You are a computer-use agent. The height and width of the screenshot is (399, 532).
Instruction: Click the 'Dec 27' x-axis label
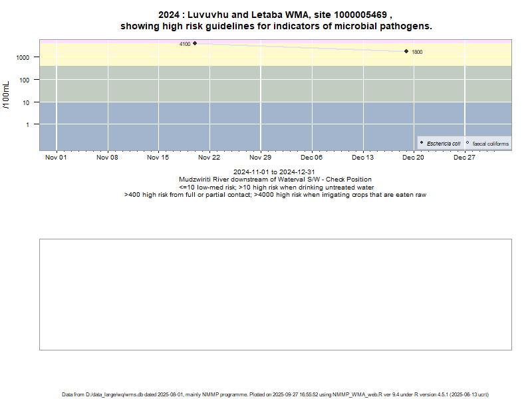click(464, 158)
